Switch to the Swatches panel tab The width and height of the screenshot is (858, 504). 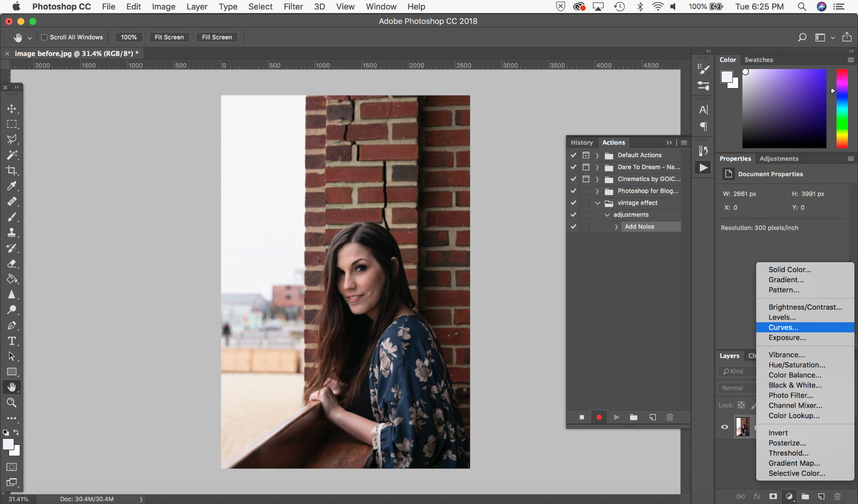pyautogui.click(x=758, y=59)
